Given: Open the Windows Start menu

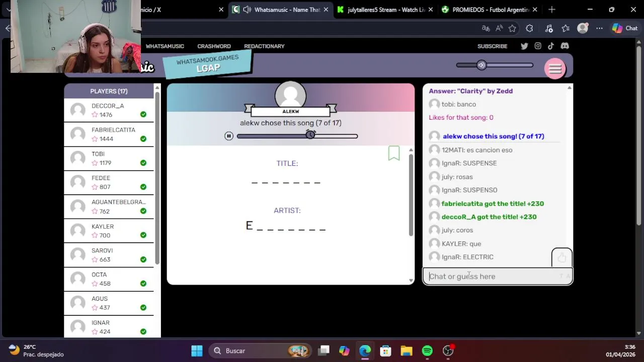Looking at the screenshot, I should tap(197, 350).
